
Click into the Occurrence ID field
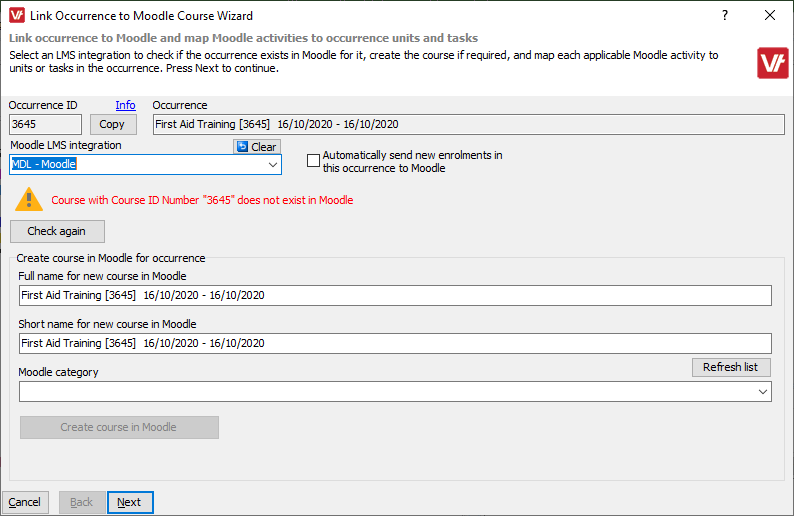(x=45, y=124)
